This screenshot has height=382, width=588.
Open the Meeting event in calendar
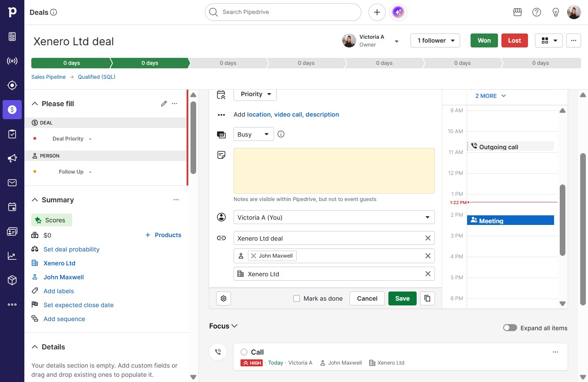(x=511, y=221)
